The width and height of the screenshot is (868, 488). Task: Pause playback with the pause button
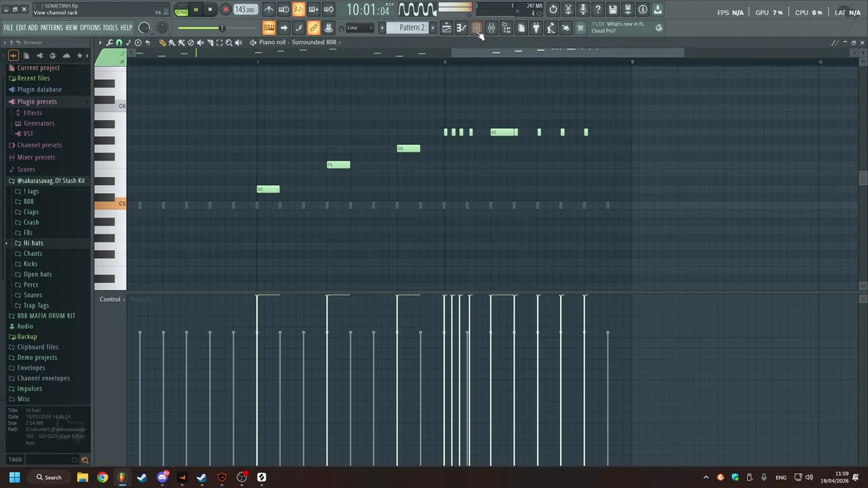click(196, 9)
